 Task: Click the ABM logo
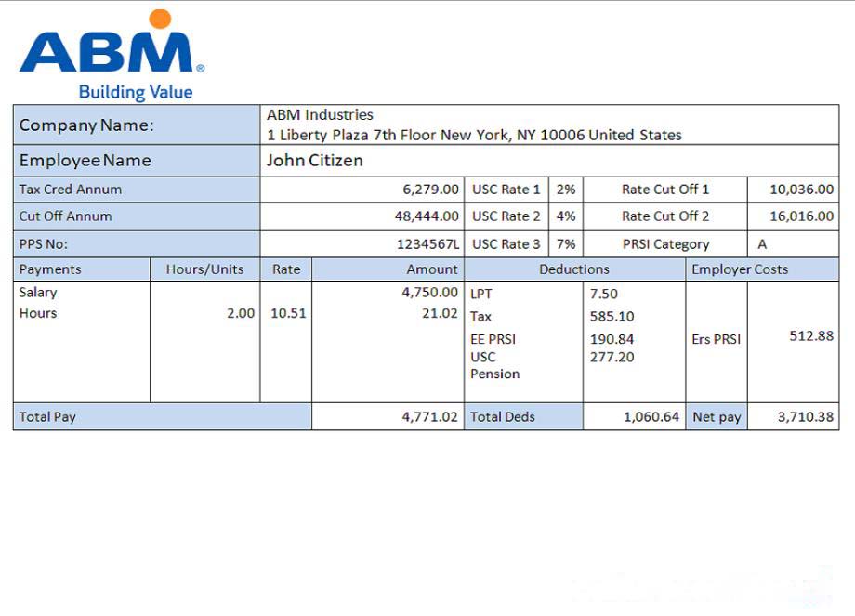tap(111, 46)
